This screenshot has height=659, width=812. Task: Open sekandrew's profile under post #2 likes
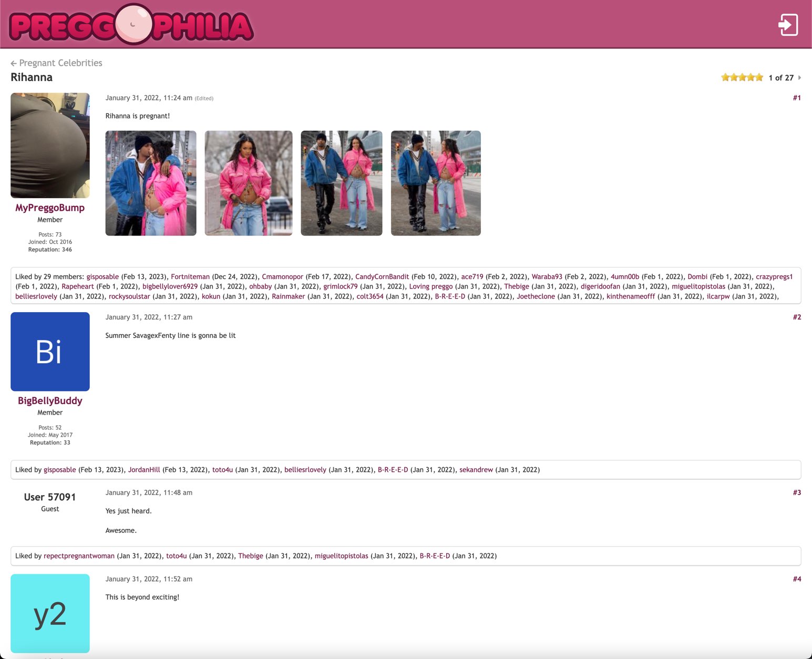(476, 470)
